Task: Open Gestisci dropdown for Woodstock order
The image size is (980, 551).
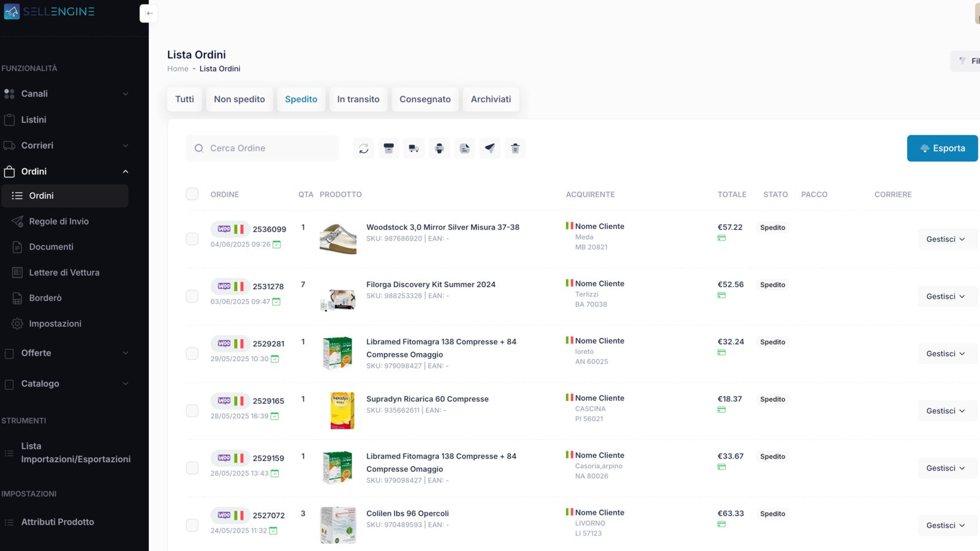Action: tap(945, 239)
